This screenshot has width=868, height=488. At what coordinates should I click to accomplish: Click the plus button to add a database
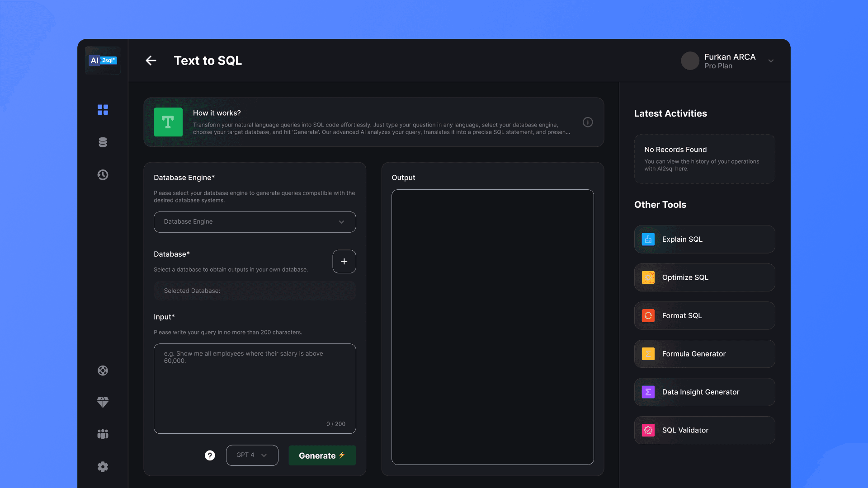344,262
